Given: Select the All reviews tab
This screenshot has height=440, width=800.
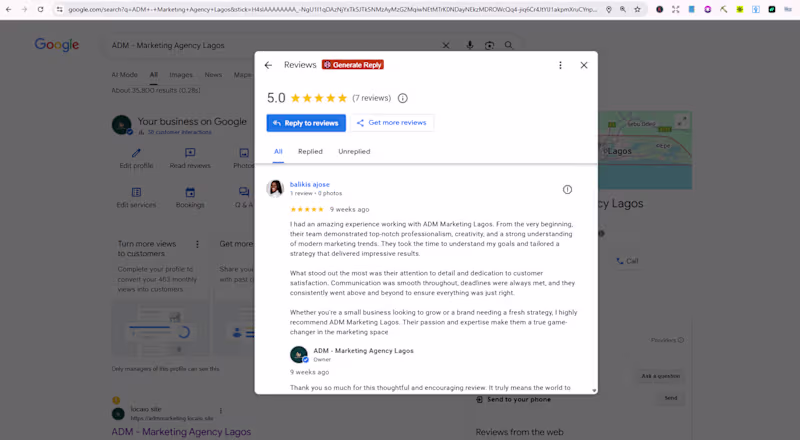Looking at the screenshot, I should pos(278,152).
